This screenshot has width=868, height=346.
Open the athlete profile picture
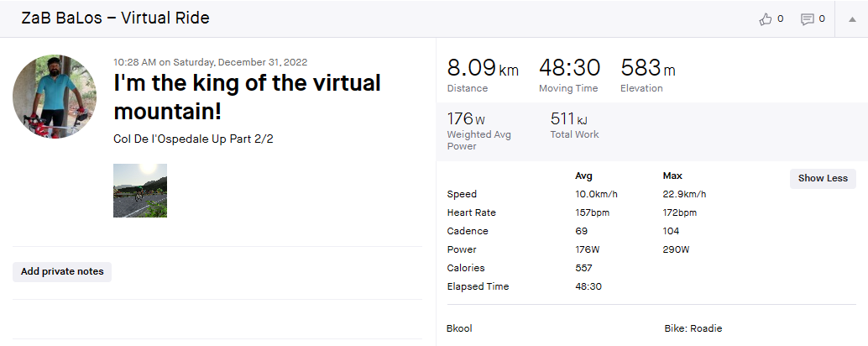55,97
